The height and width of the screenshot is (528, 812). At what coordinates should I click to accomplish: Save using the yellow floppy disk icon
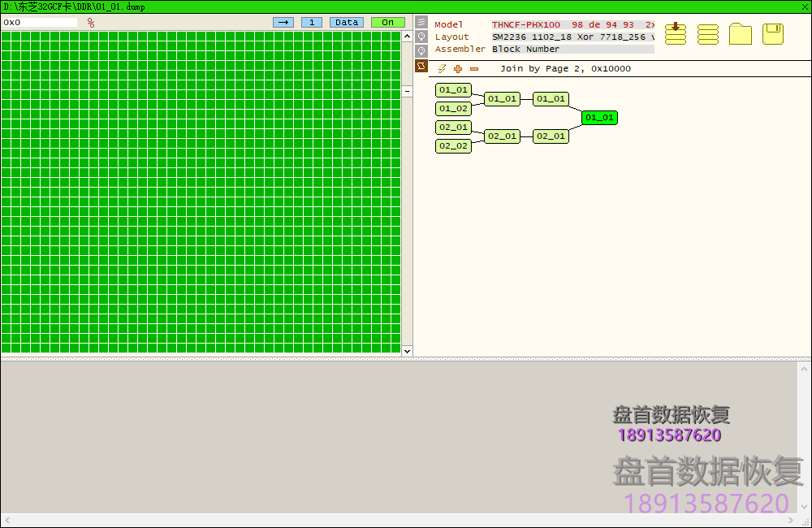(773, 34)
